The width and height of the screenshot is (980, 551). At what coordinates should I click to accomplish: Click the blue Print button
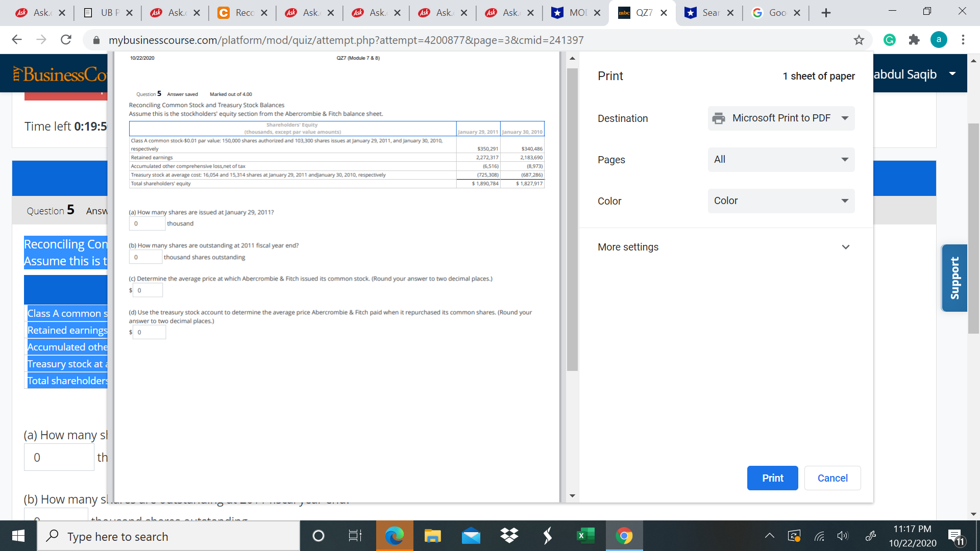[772, 478]
